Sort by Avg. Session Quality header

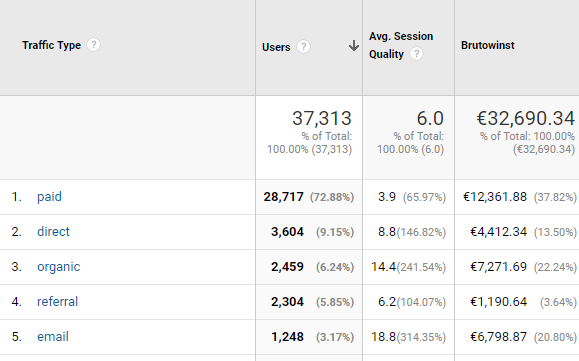(401, 45)
